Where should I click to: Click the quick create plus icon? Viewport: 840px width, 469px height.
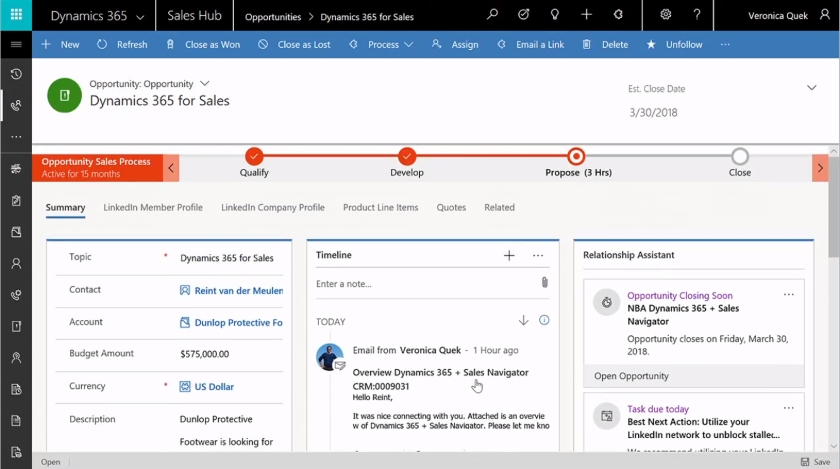click(x=587, y=14)
